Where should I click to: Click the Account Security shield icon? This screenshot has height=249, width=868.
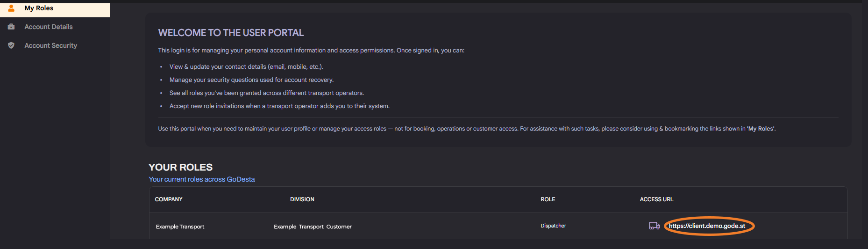[x=11, y=45]
